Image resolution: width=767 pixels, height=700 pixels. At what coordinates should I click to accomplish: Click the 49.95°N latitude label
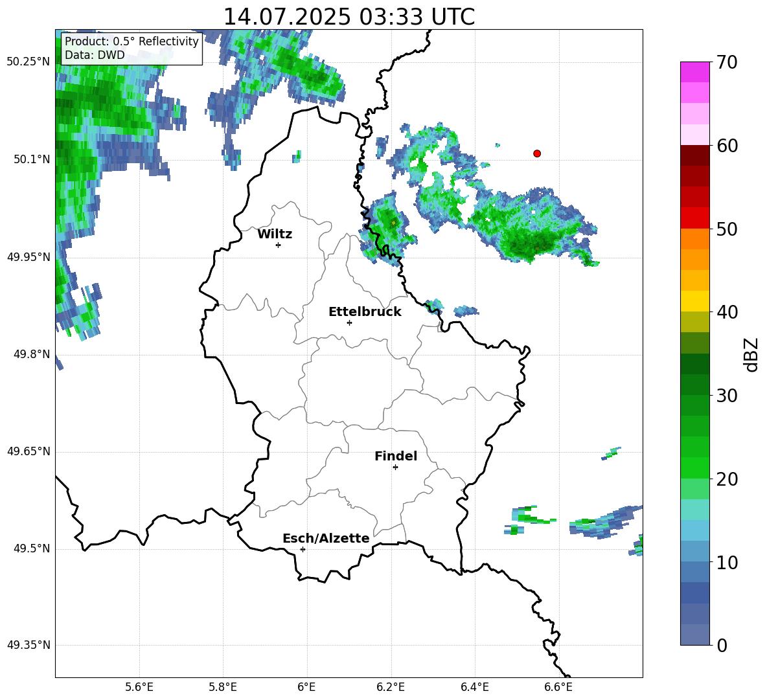[29, 257]
